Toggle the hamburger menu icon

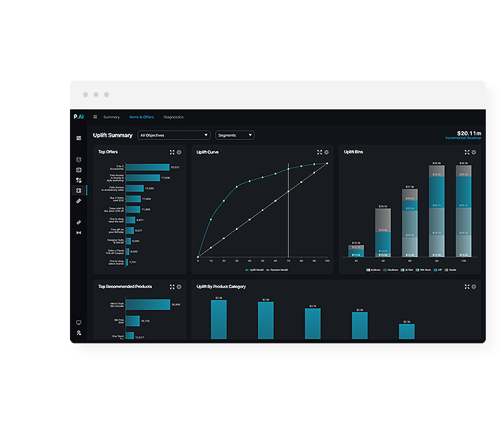coord(95,117)
